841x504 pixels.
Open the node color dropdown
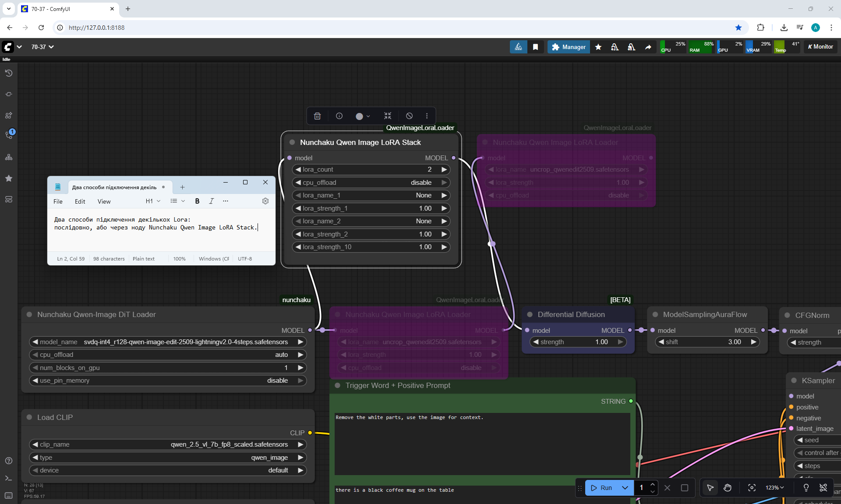pyautogui.click(x=363, y=116)
